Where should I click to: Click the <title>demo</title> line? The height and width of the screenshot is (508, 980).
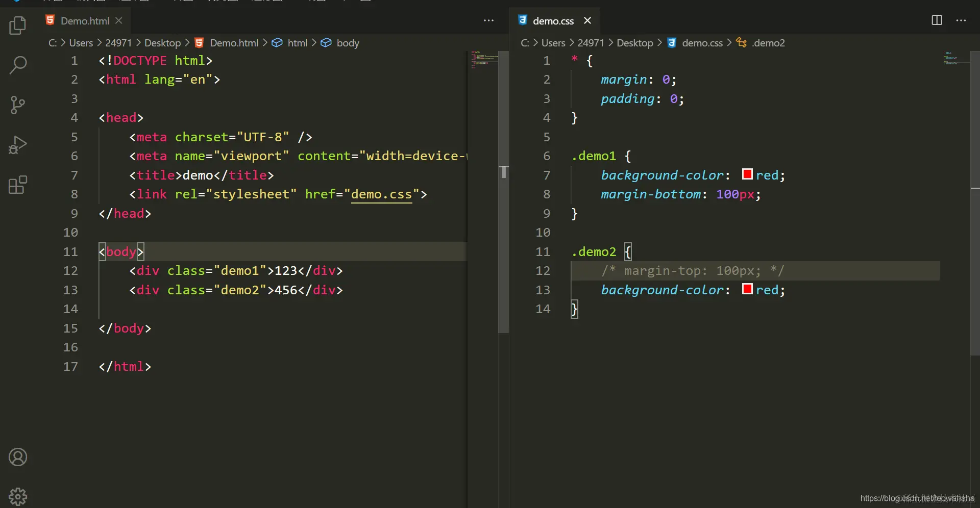point(201,175)
